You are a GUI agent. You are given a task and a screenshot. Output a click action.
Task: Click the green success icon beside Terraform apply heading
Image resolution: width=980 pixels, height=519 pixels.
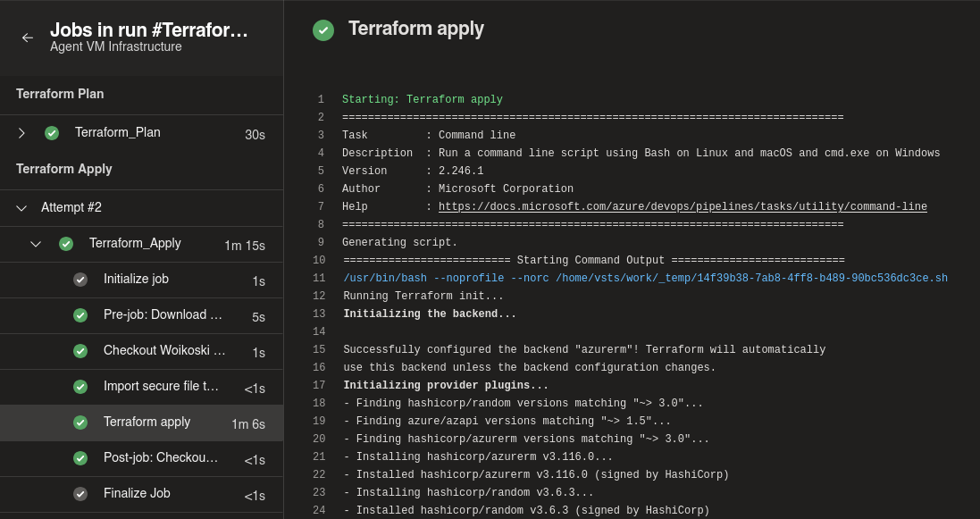(x=322, y=29)
